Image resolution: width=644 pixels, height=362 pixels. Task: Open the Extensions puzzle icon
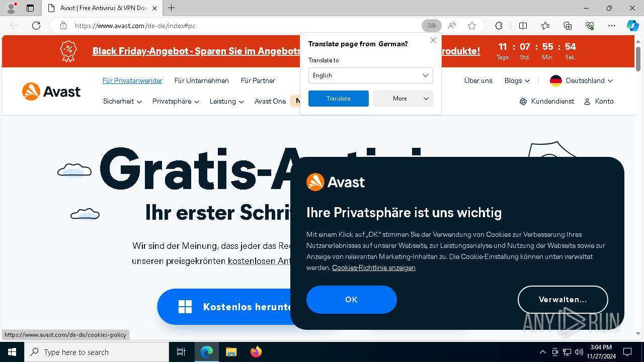pyautogui.click(x=499, y=26)
